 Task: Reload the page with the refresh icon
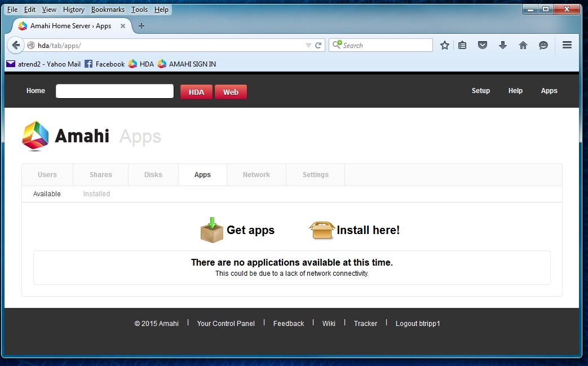(x=318, y=45)
